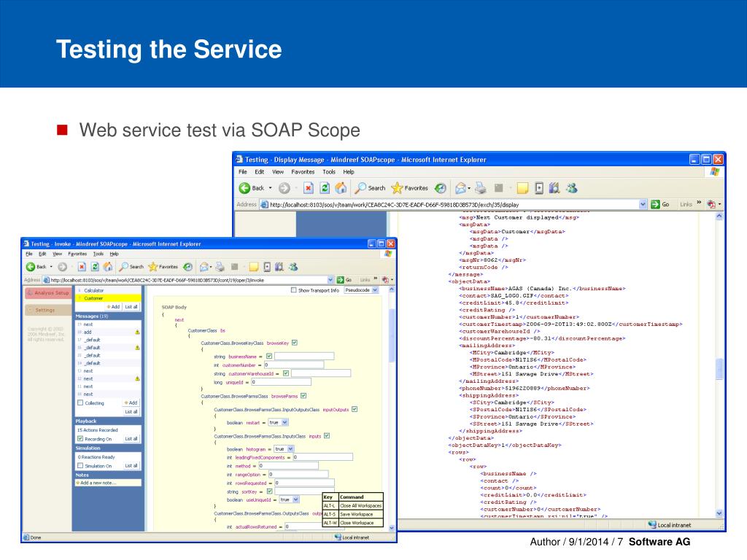Click Favorites star in Invoke window toolbar
Viewport: 747px width, 560px height.
coord(153,267)
